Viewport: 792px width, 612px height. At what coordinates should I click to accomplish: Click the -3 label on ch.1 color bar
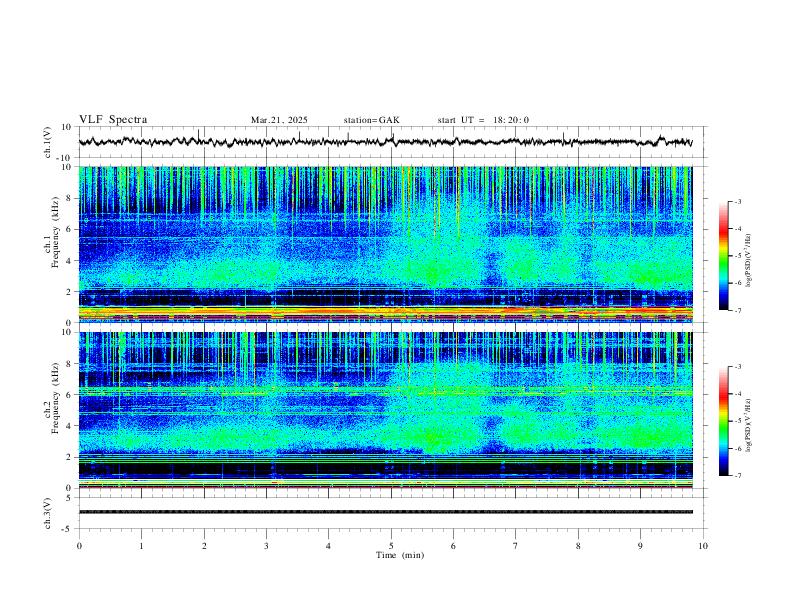737,202
